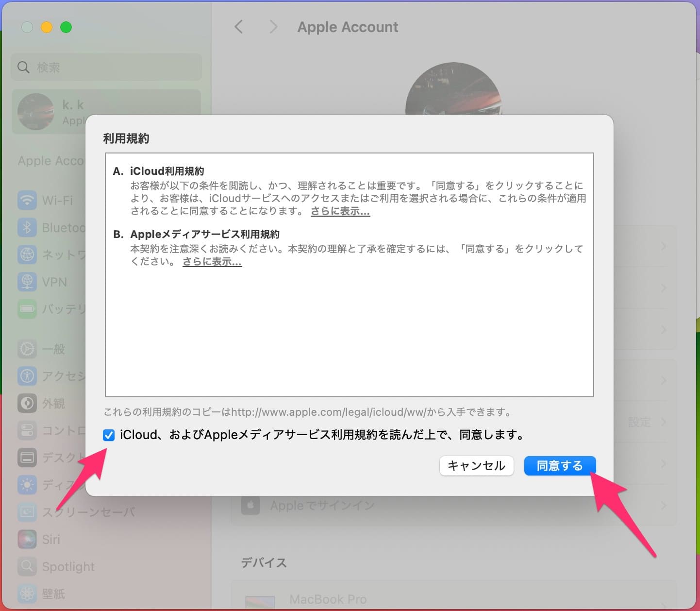Click the 同意する button
Screen dimensions: 700x611
tap(560, 466)
